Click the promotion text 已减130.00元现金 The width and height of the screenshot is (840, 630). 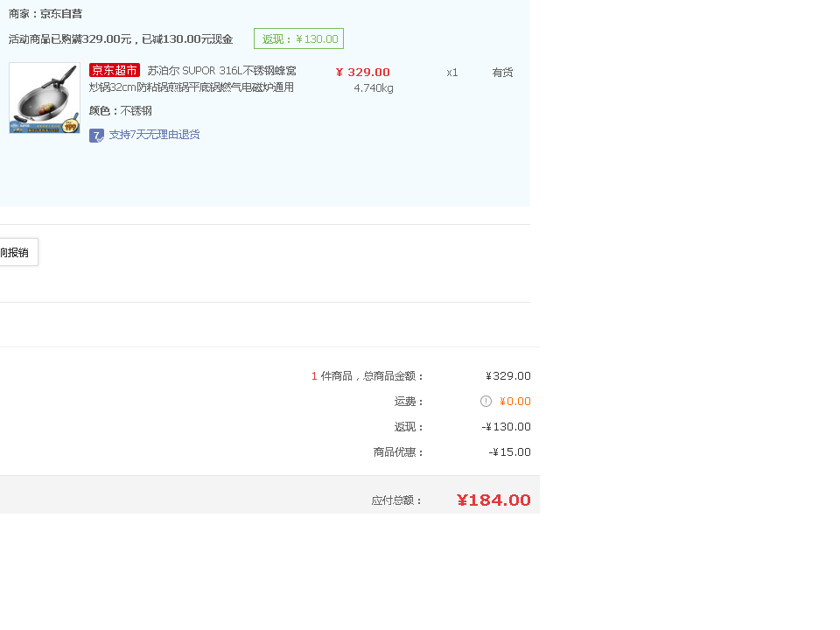[187, 39]
